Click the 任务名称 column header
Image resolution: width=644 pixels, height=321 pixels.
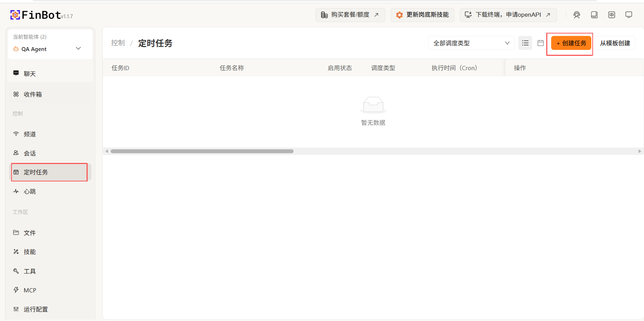pyautogui.click(x=232, y=68)
